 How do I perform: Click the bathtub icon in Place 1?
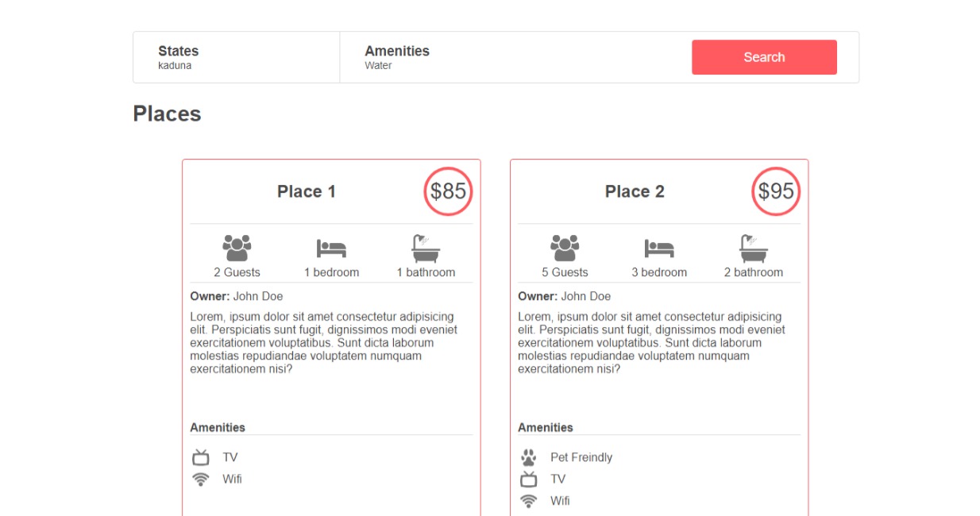pos(426,248)
